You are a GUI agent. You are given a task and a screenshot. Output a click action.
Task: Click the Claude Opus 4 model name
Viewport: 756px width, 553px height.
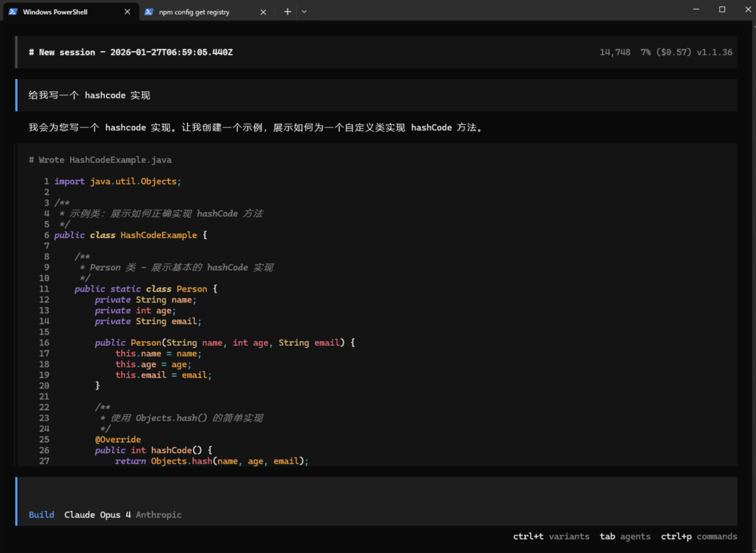tap(98, 515)
